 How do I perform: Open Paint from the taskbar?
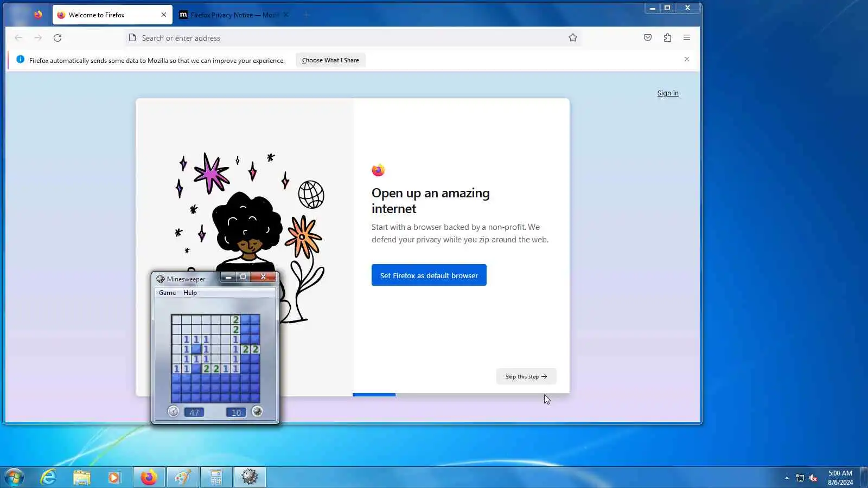coord(182,477)
